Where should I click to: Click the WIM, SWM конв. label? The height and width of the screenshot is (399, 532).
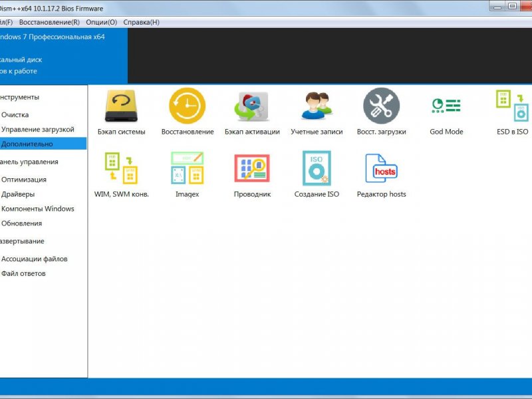click(x=121, y=194)
